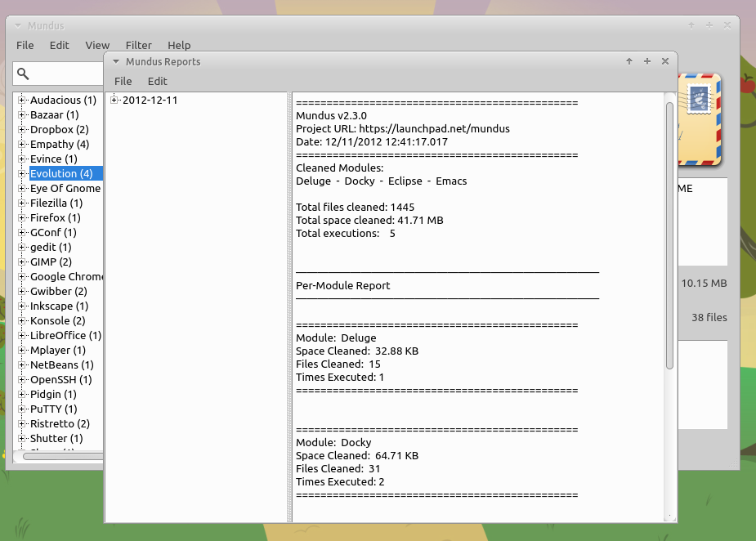The image size is (756, 541).
Task: Open the Help menu in Mundus
Action: pos(179,45)
